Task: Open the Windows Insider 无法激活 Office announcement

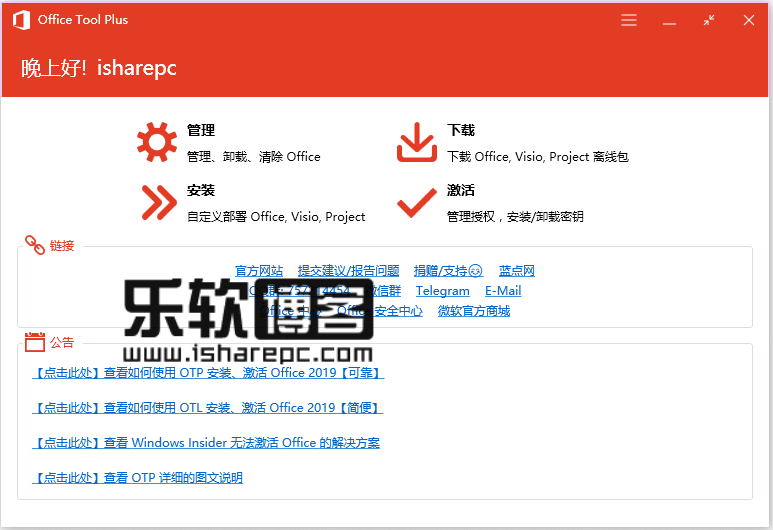Action: pyautogui.click(x=206, y=443)
